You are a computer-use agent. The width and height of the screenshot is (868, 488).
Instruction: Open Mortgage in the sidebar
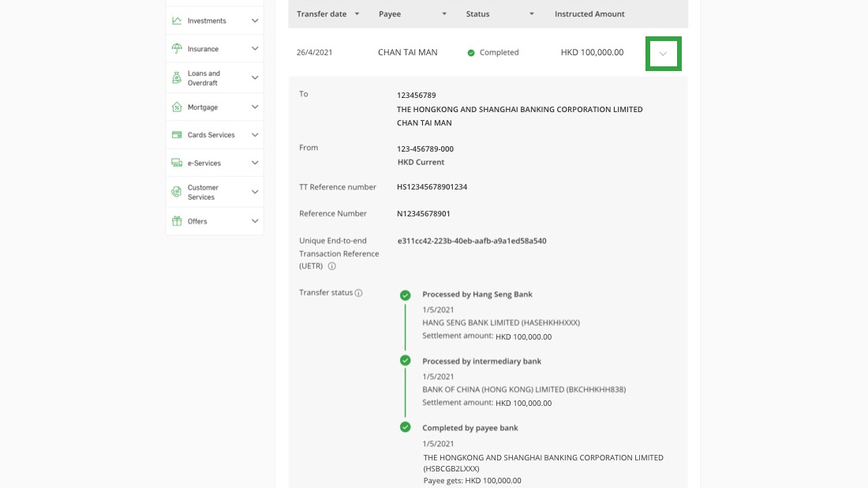(x=215, y=107)
